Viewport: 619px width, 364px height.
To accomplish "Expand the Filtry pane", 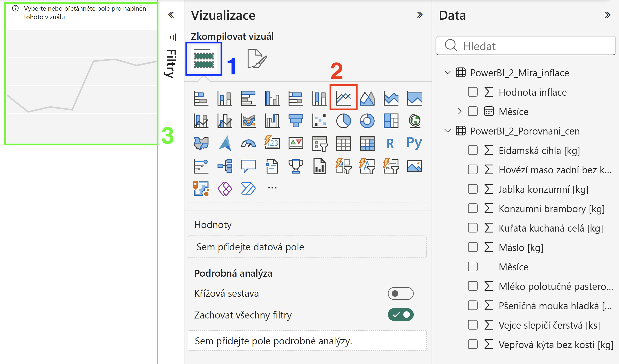I will tap(171, 15).
